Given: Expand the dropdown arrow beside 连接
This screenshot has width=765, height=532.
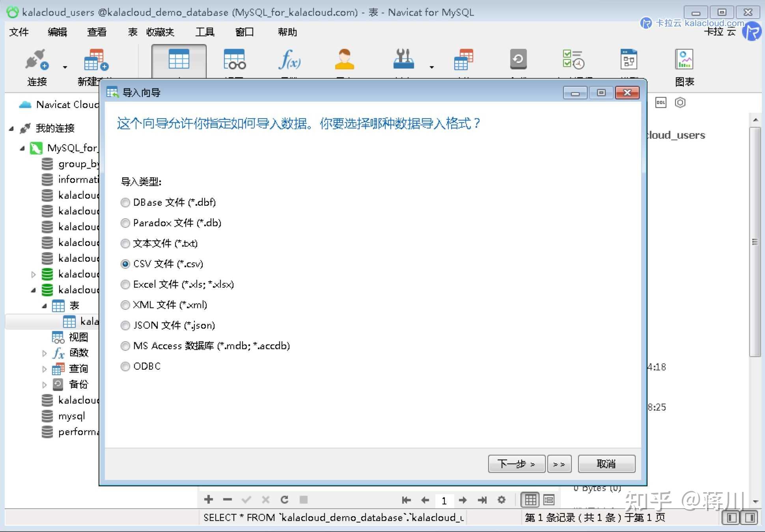Looking at the screenshot, I should pos(64,66).
